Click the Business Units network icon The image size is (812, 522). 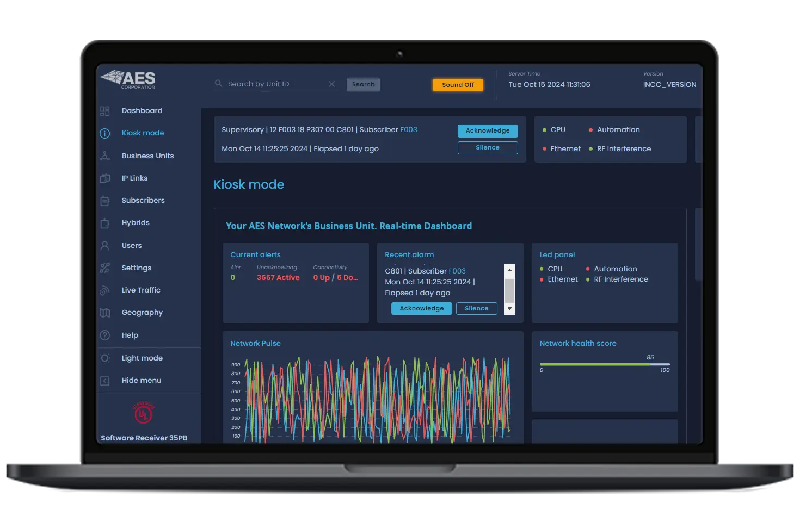[x=105, y=156]
